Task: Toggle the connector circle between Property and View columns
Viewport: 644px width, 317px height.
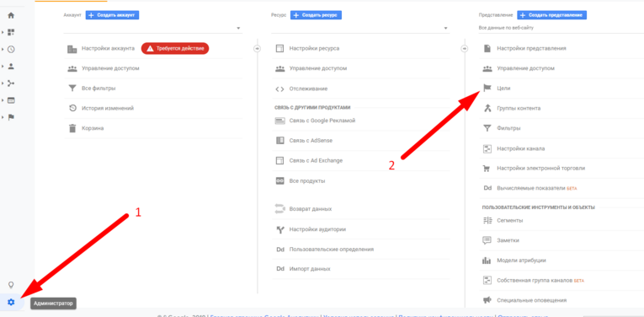Action: coord(465,49)
